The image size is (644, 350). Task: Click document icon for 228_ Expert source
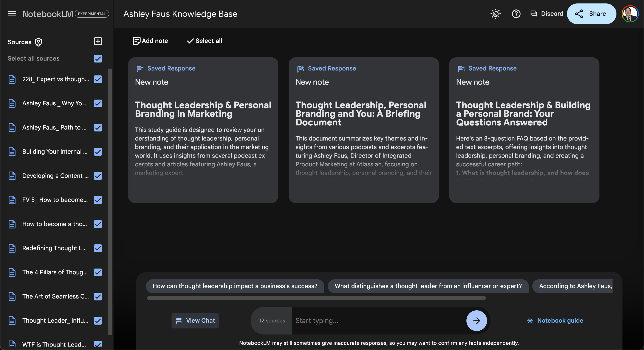tap(12, 79)
